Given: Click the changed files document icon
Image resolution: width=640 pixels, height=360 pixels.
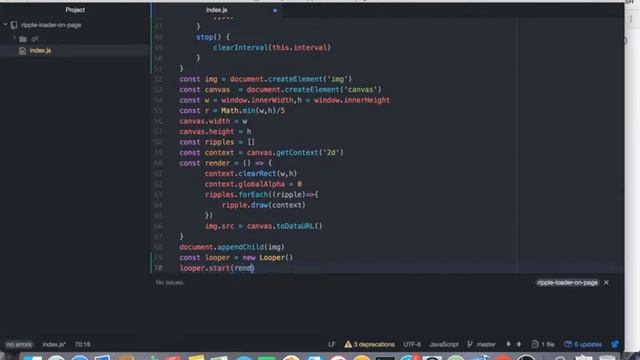Looking at the screenshot, I should 535,344.
